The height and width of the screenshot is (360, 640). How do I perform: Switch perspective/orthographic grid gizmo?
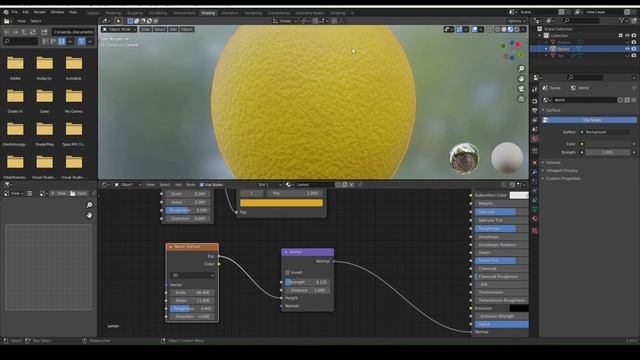521,99
